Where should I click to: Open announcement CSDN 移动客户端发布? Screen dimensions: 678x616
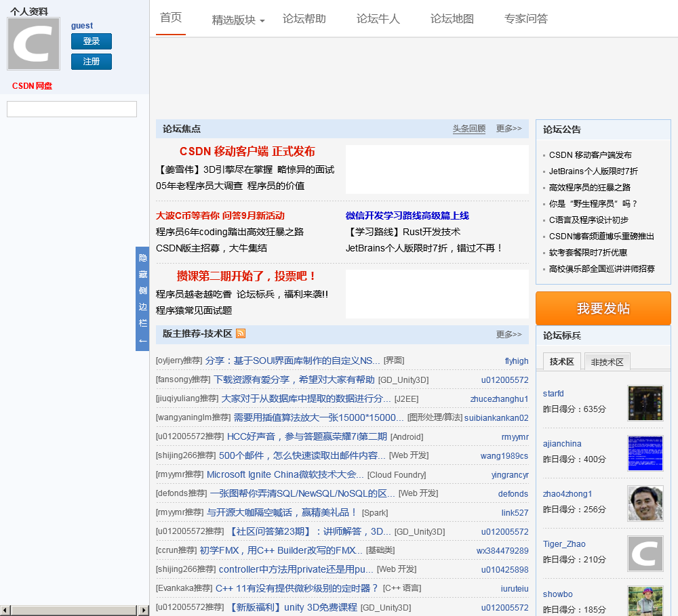[x=590, y=155]
